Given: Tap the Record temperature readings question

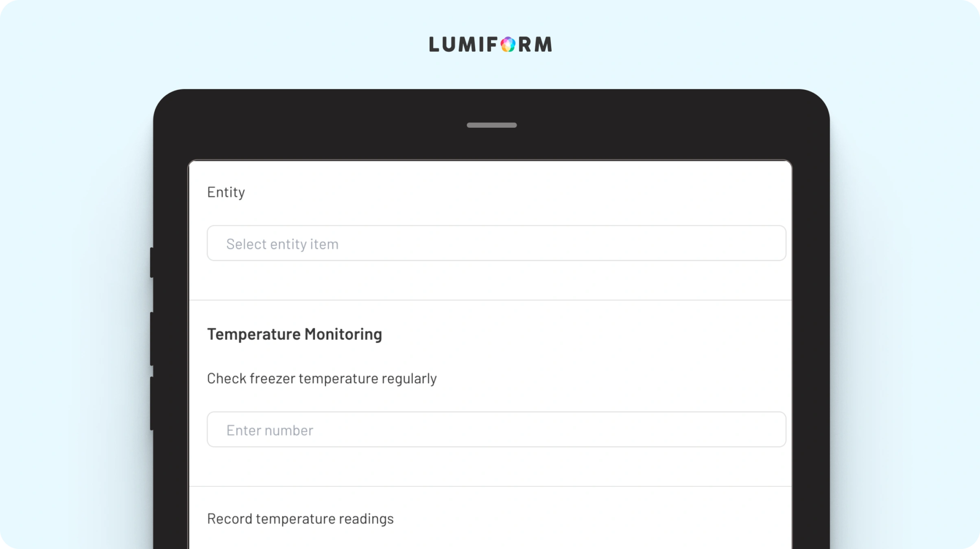Looking at the screenshot, I should [x=300, y=518].
